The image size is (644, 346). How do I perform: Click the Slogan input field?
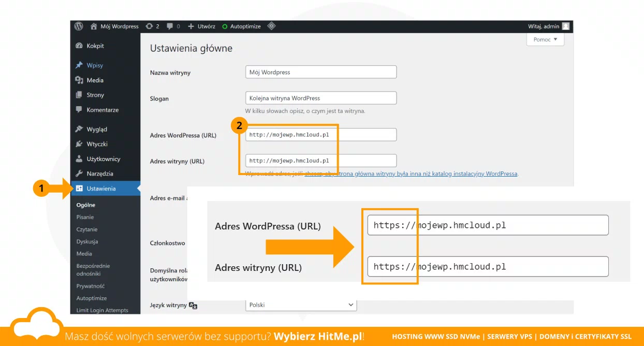tap(321, 98)
